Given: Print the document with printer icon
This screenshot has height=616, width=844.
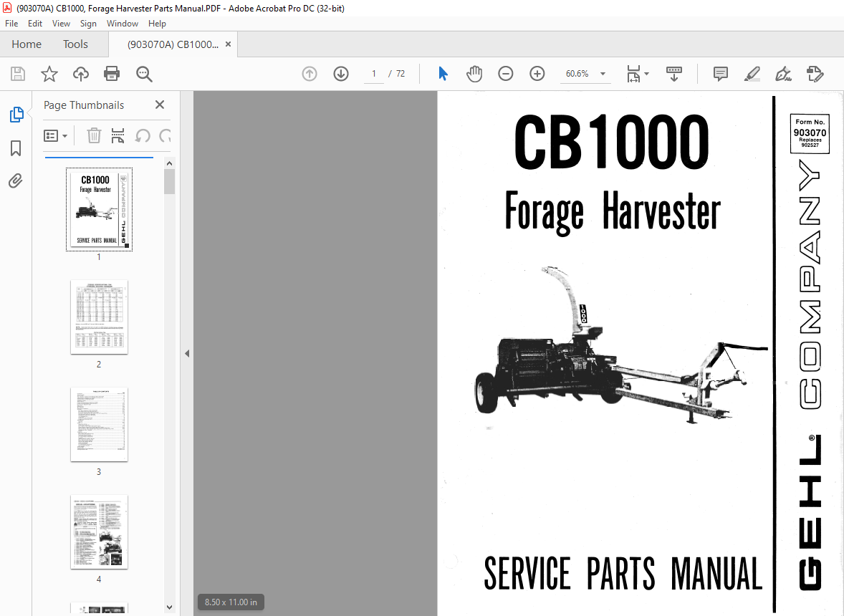Looking at the screenshot, I should tap(112, 74).
